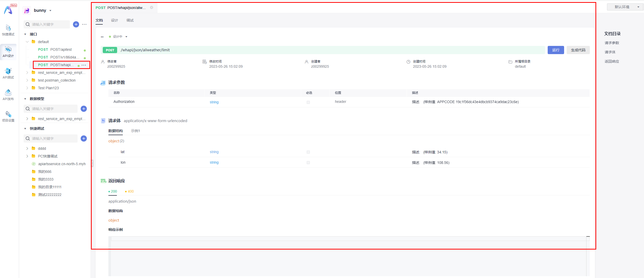The image size is (644, 278).
Task: Open the 设计中 status dropdown
Action: pos(118,37)
